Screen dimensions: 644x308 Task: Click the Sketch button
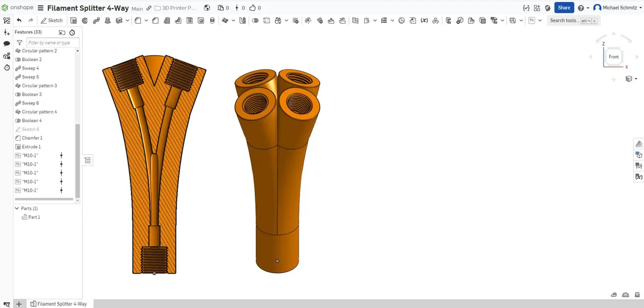point(51,20)
